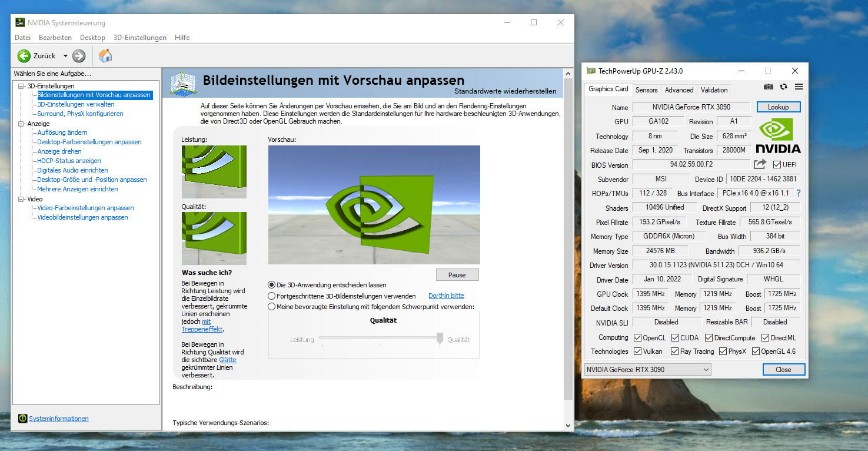Click GPU-Z screenshot camera icon
The image size is (868, 451).
pyautogui.click(x=769, y=87)
